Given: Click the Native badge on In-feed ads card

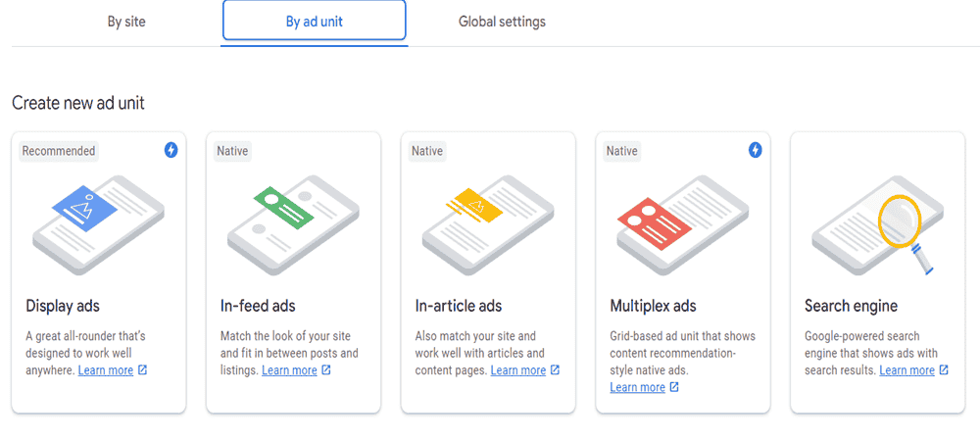Looking at the screenshot, I should point(232,151).
